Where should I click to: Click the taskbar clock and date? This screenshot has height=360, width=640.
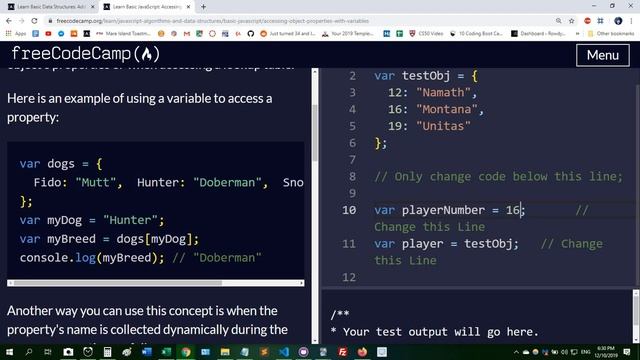pyautogui.click(x=606, y=352)
